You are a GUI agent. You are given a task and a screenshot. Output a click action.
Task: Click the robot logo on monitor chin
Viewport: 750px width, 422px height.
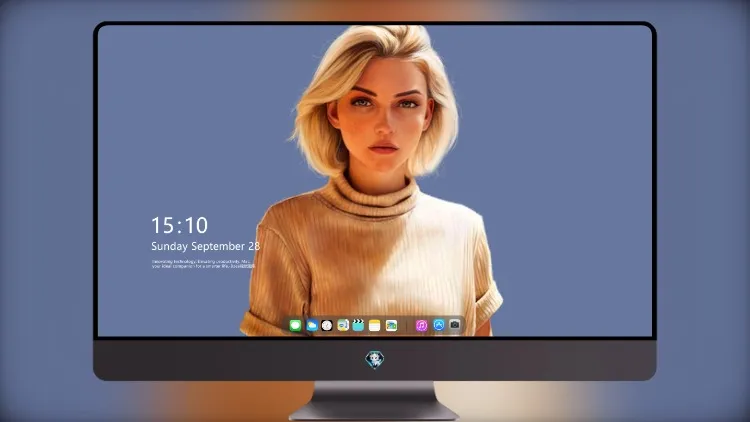375,360
